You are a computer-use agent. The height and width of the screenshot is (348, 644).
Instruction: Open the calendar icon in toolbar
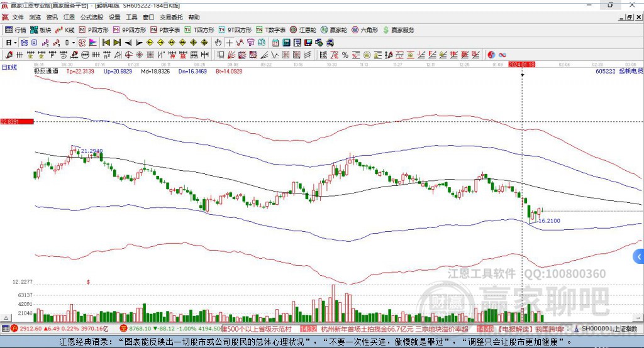click(x=275, y=43)
